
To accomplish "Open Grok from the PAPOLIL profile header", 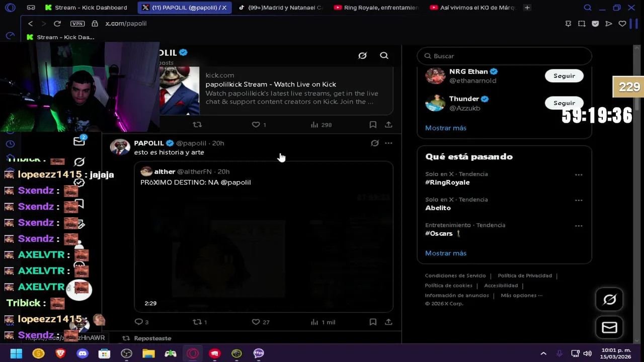I will [x=362, y=56].
